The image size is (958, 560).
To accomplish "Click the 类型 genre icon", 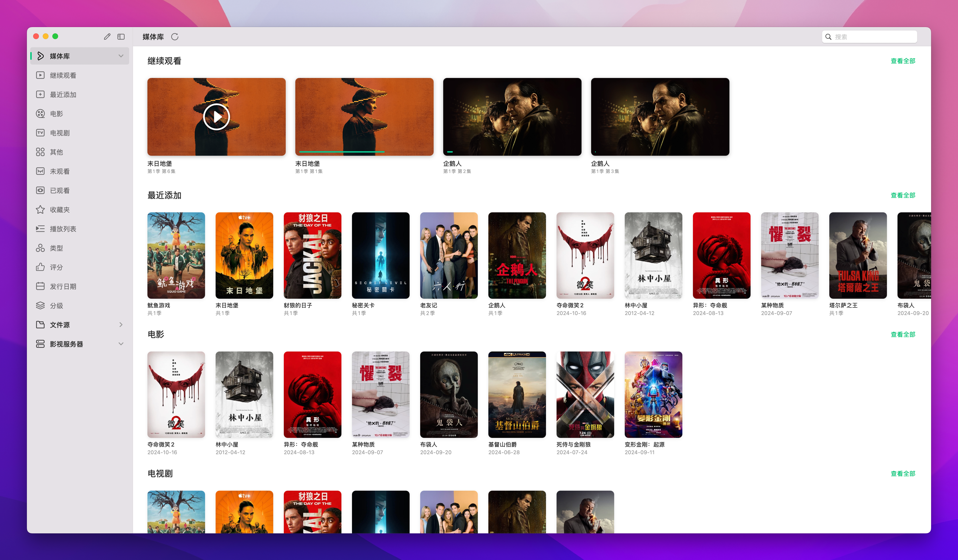I will 40,248.
